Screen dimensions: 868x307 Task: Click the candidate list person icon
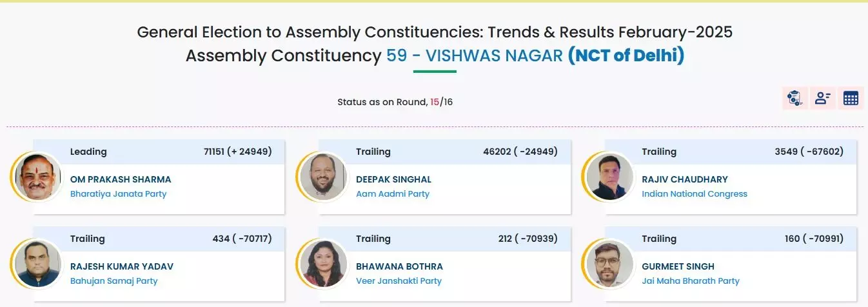(822, 98)
